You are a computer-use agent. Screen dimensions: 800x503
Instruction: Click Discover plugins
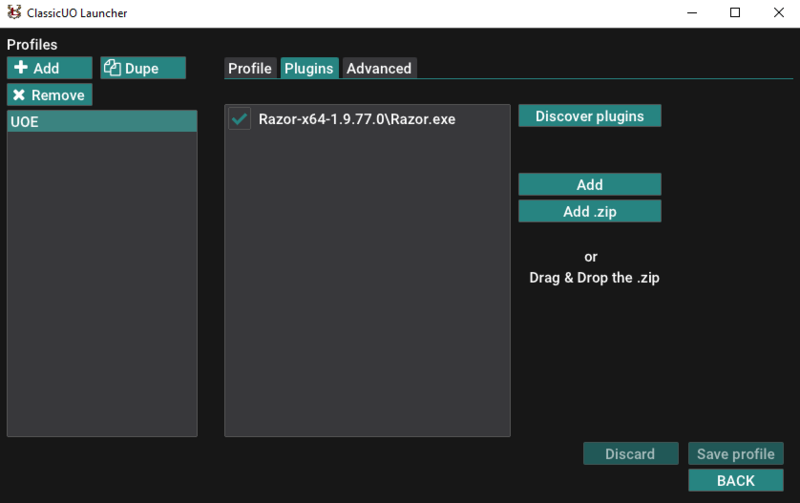(590, 116)
